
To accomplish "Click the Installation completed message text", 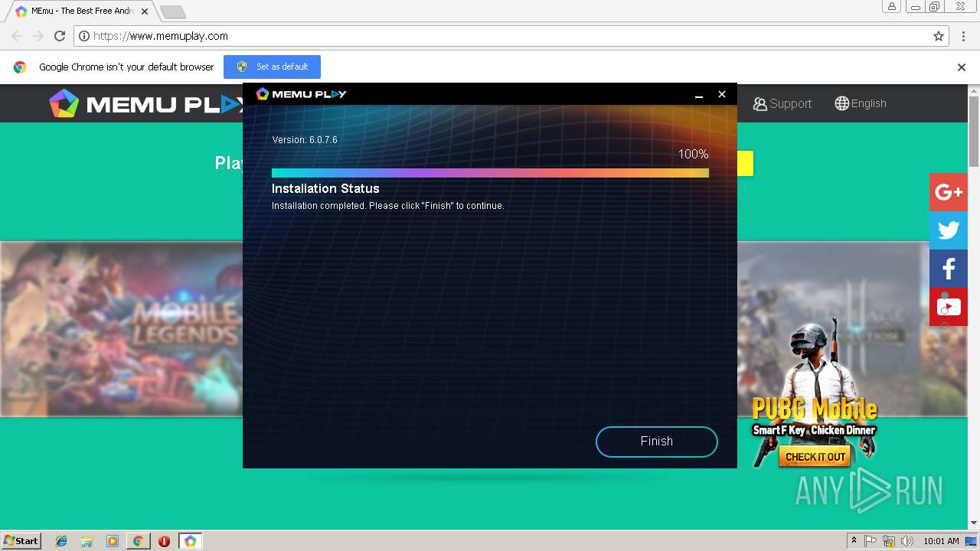I will point(388,206).
